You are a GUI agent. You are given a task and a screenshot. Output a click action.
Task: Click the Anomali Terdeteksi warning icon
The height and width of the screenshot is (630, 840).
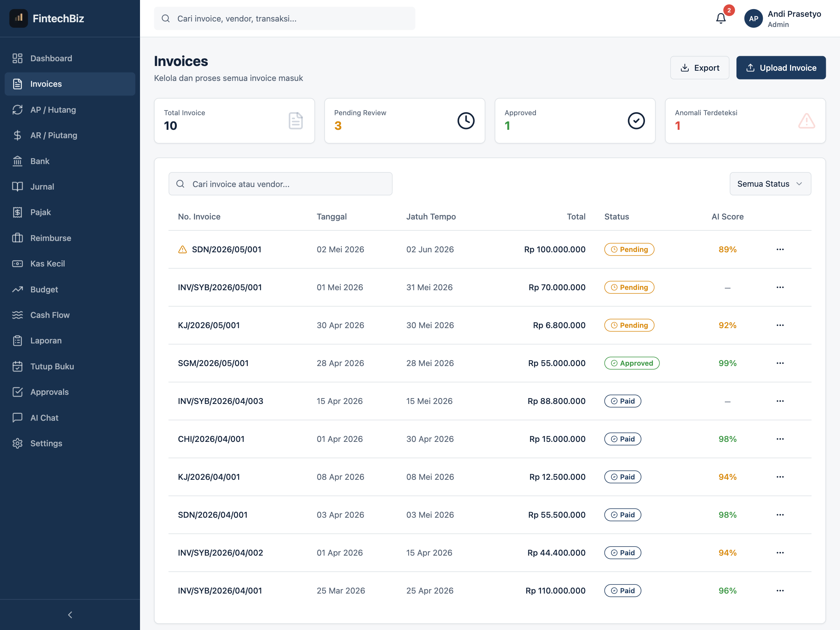tap(806, 121)
